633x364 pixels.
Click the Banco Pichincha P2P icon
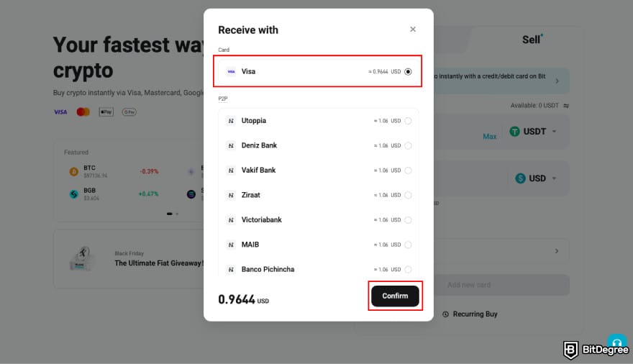(231, 270)
